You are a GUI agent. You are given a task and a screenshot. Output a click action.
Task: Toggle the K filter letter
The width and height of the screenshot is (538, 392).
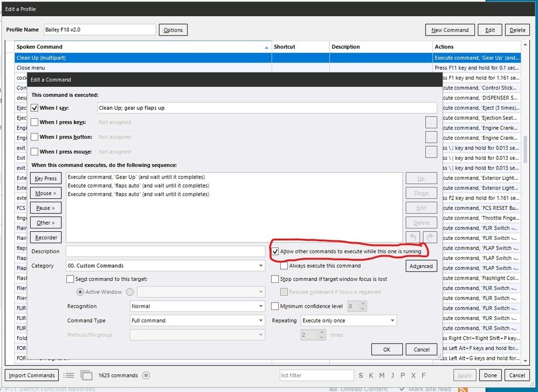click(x=371, y=375)
